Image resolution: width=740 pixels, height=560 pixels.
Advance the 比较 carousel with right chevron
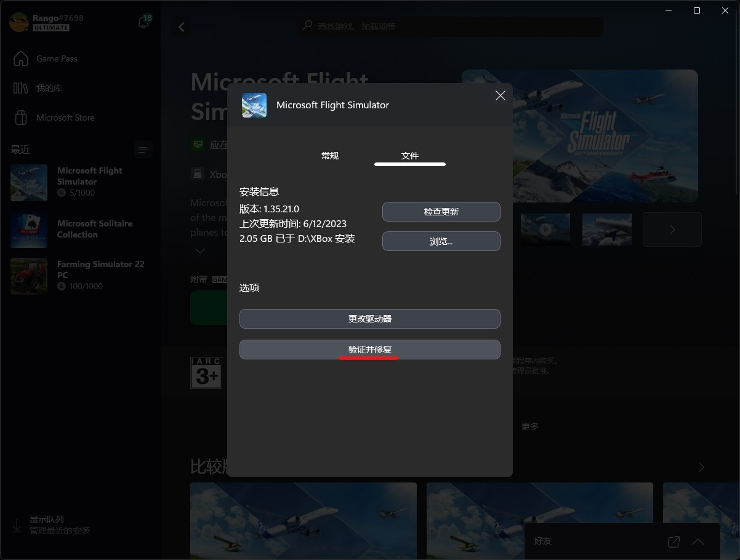click(701, 467)
